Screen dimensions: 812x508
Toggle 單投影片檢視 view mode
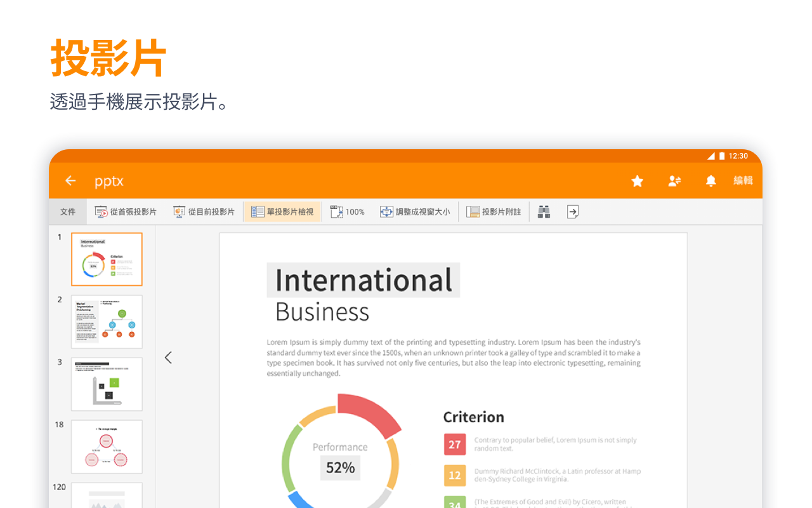point(282,212)
